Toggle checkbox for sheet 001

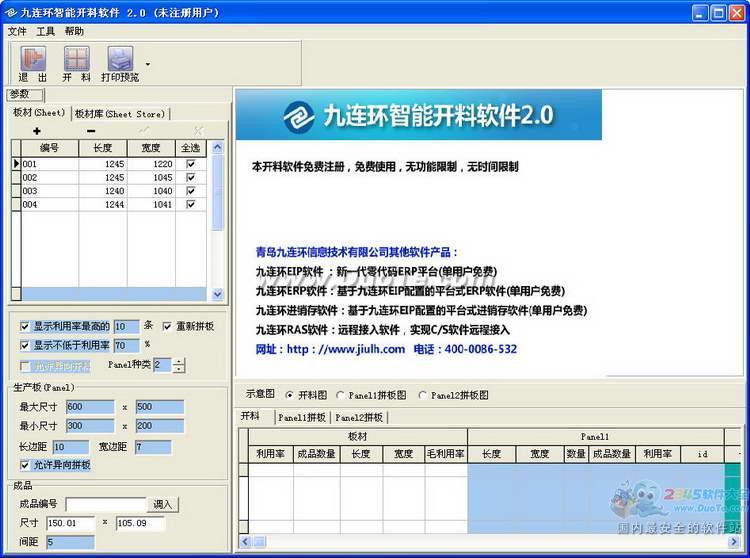click(191, 164)
